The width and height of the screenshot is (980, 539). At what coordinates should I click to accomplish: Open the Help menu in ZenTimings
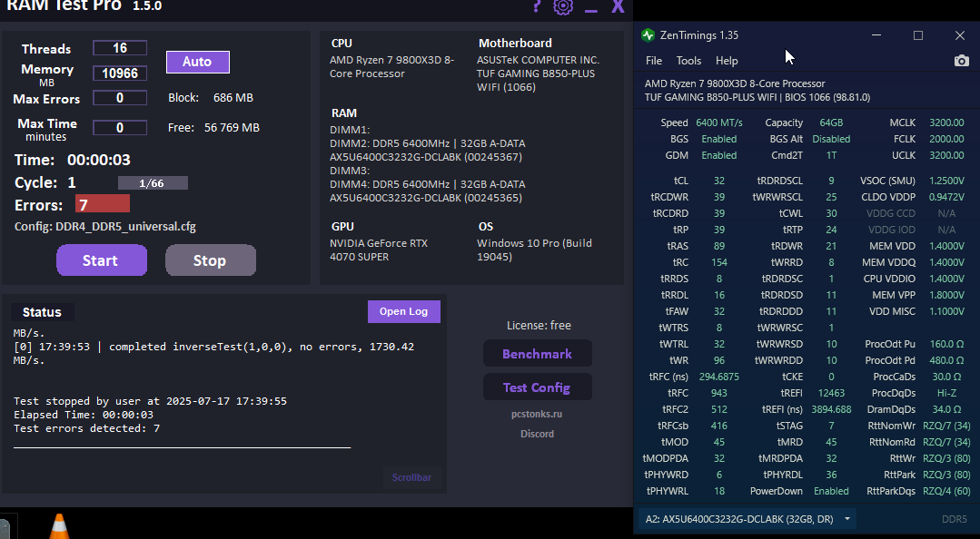pos(727,61)
